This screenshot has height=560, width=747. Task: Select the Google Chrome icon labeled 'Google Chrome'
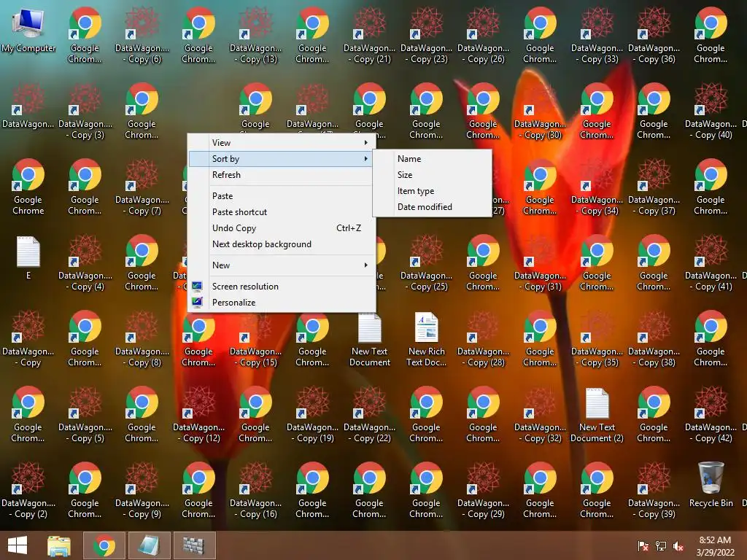[x=28, y=187]
